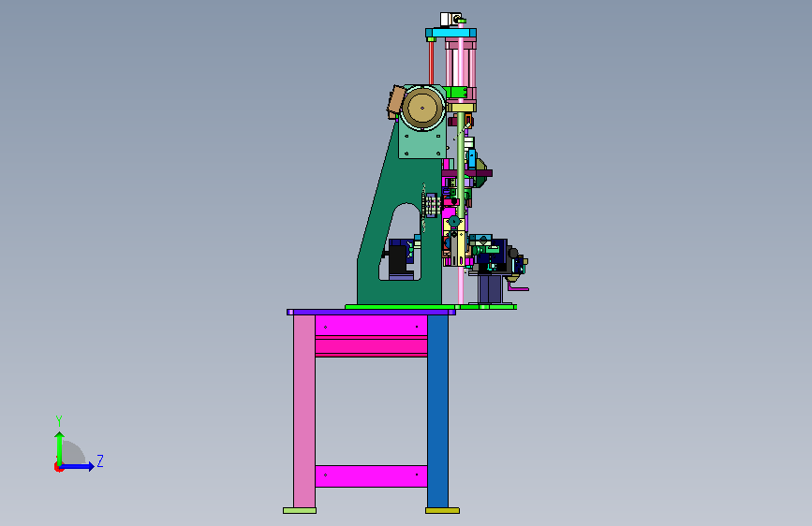The width and height of the screenshot is (812, 526).
Task: Select the maroon horizontal plate on the shaft
Action: (x=466, y=173)
